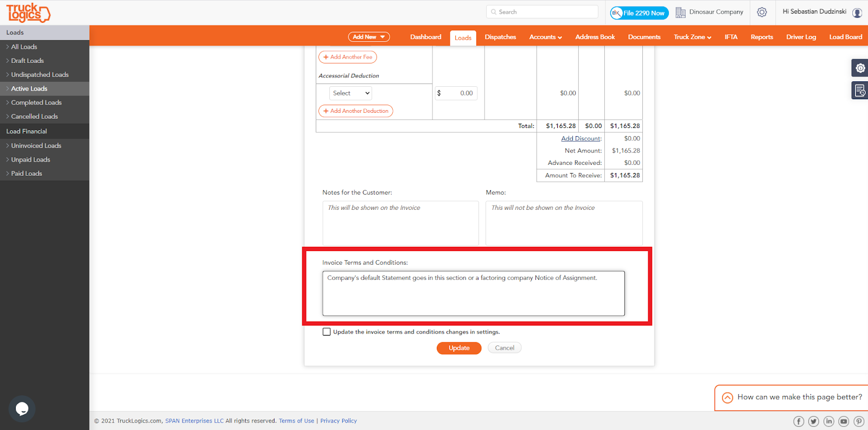Viewport: 868px width, 430px height.
Task: Open the Reports tab
Action: click(762, 37)
